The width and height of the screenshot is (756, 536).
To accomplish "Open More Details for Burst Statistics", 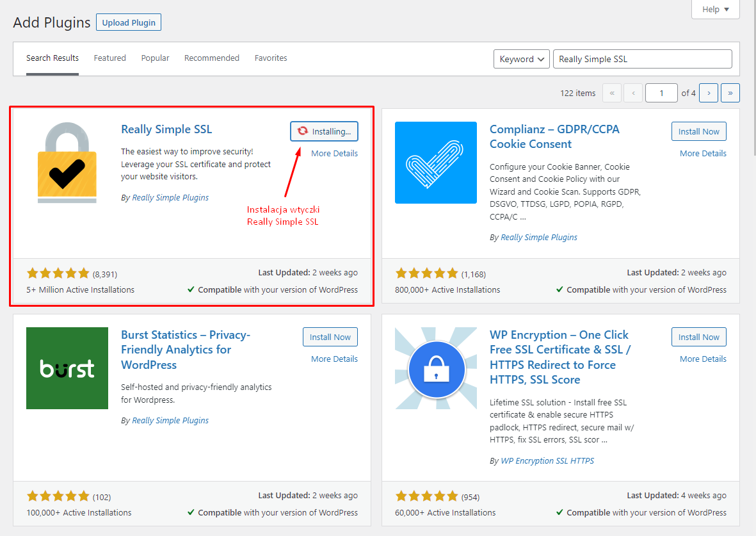I will click(335, 359).
